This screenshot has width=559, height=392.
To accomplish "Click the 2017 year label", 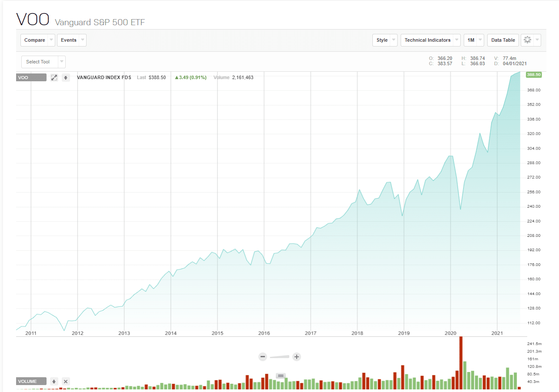I will tap(311, 333).
